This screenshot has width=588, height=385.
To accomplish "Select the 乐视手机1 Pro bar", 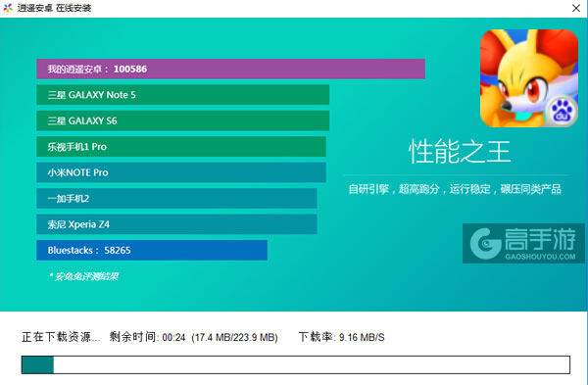I will 181,147.
